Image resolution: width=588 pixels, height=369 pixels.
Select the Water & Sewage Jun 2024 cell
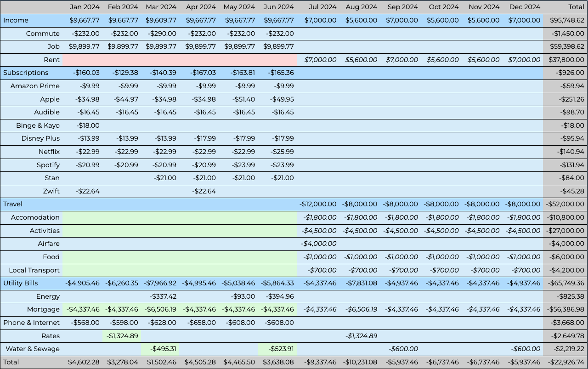pos(278,349)
